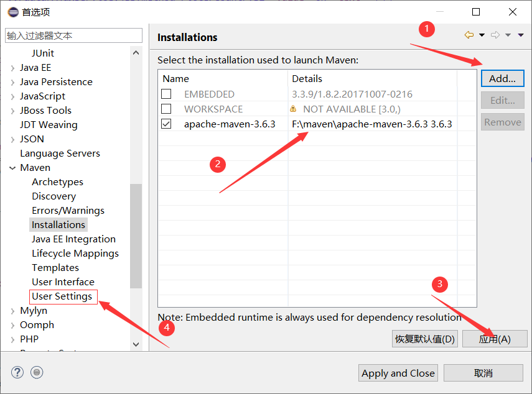Collapse the Maven tree node
Viewport: 532px width, 394px height.
(13, 168)
